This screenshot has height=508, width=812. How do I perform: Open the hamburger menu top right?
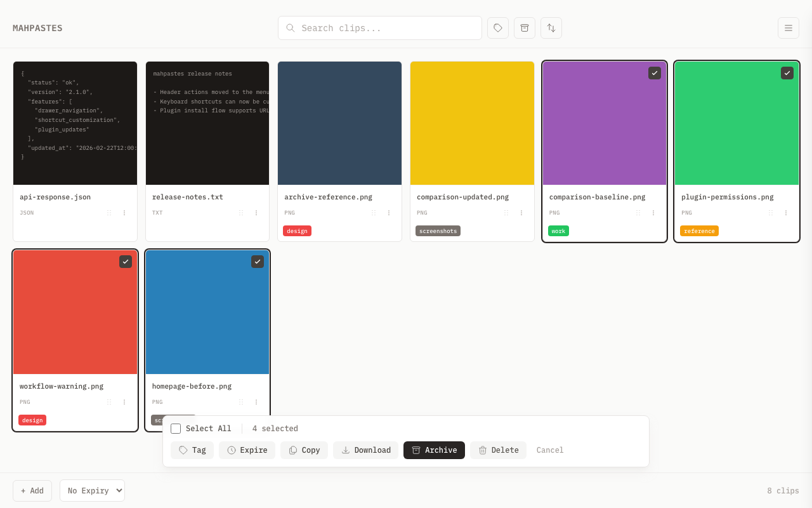point(788,28)
